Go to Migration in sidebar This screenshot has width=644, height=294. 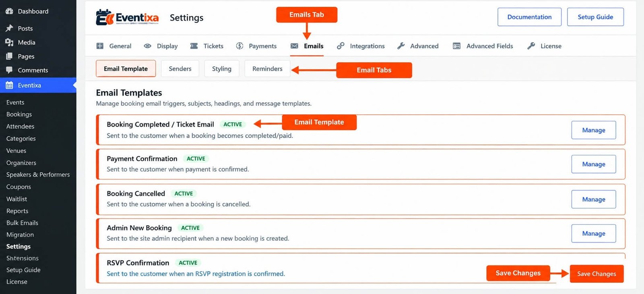(20, 234)
